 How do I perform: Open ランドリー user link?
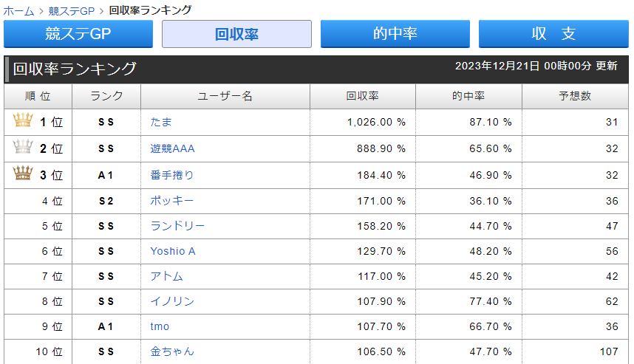[x=177, y=226]
